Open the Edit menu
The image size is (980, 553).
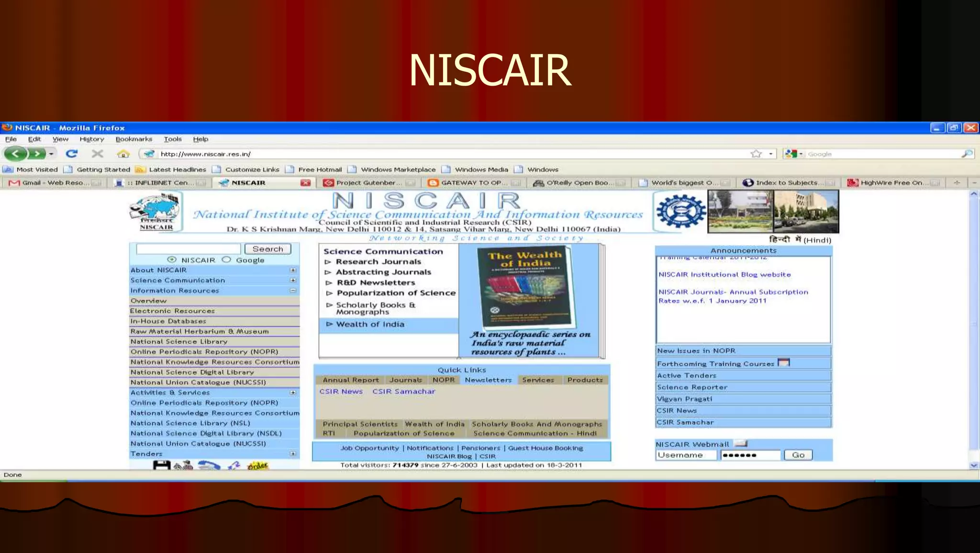coord(34,139)
